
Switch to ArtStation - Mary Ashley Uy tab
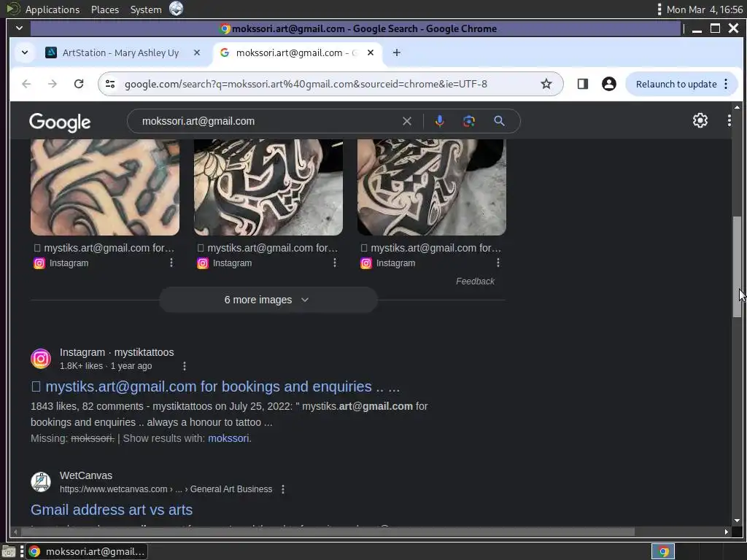click(x=120, y=52)
